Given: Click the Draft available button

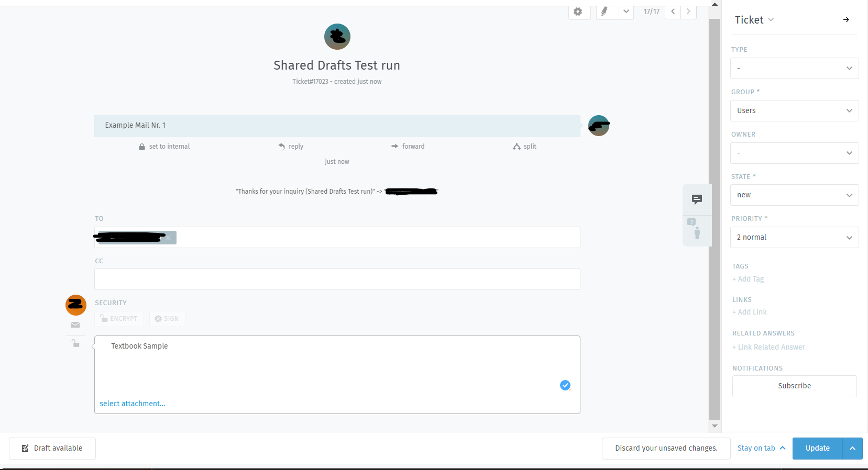Looking at the screenshot, I should pos(52,449).
